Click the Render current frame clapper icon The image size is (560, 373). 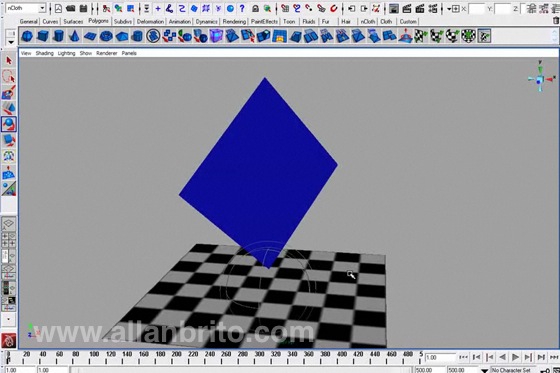click(x=407, y=8)
